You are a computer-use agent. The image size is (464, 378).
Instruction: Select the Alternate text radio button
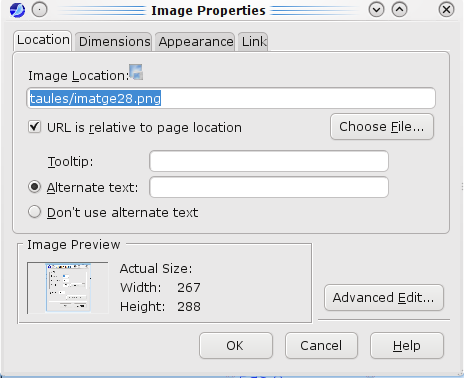pos(35,187)
